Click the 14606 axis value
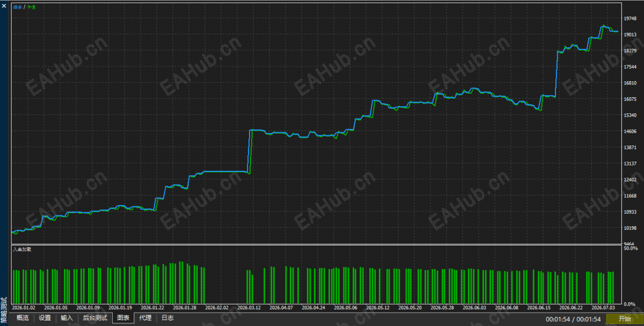The image size is (644, 326). 630,131
